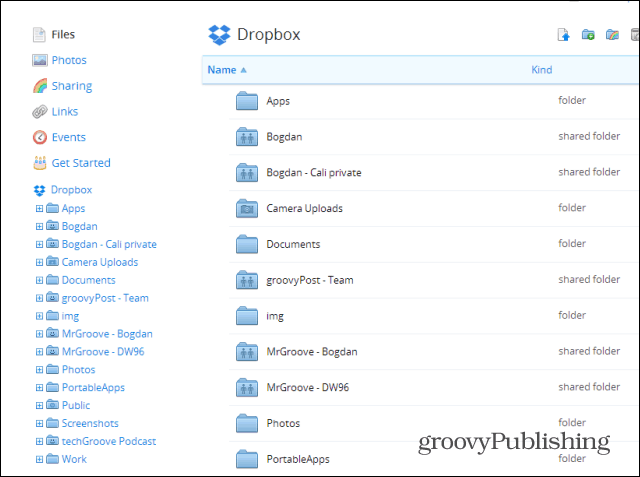Image resolution: width=640 pixels, height=477 pixels.
Task: Click the Photos folder icon in the file list
Action: pyautogui.click(x=247, y=424)
